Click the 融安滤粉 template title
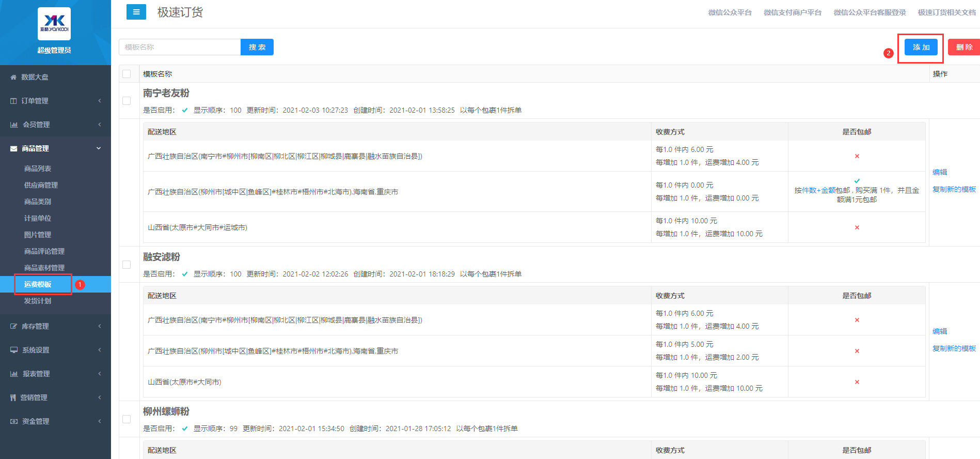Image resolution: width=980 pixels, height=459 pixels. [162, 257]
